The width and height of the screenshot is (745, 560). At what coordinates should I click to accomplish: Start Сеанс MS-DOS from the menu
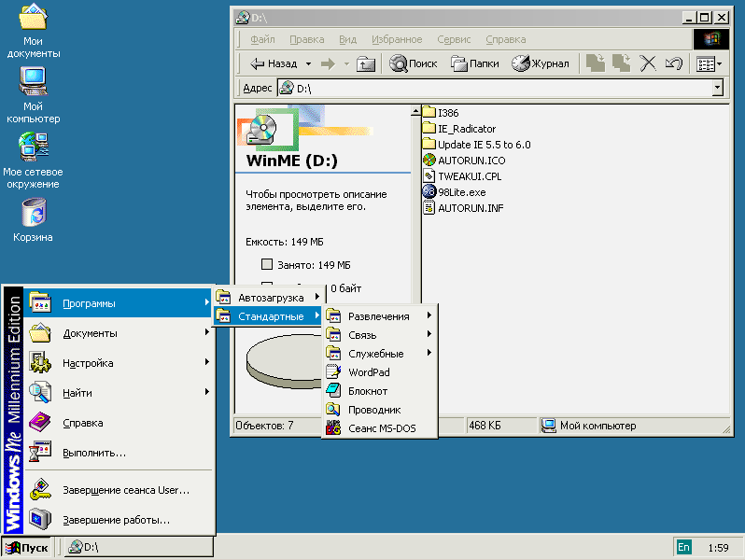[x=379, y=428]
